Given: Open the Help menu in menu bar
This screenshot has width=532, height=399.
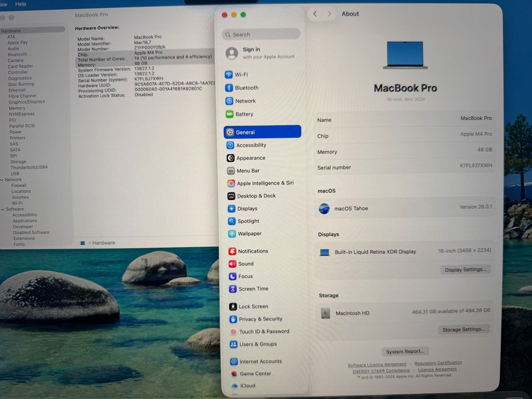Looking at the screenshot, I should [x=21, y=4].
